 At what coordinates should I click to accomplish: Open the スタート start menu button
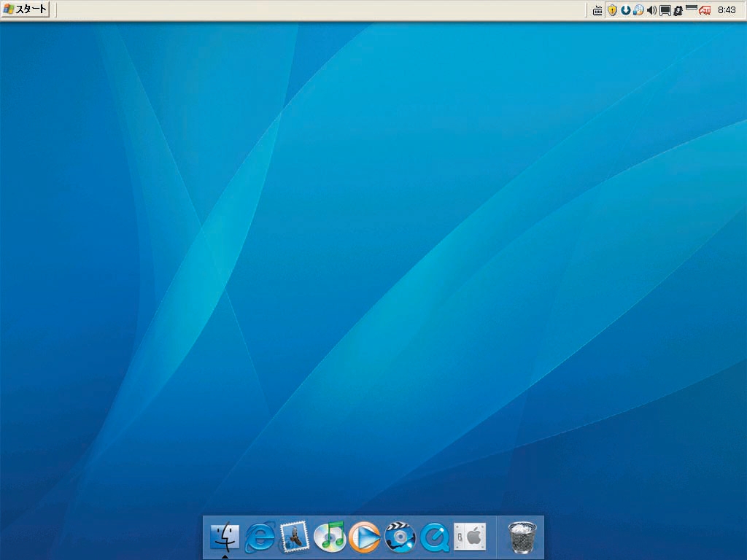(x=26, y=9)
